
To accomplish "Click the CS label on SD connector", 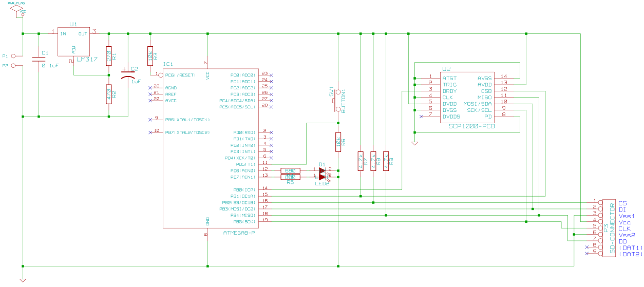I will tap(622, 204).
